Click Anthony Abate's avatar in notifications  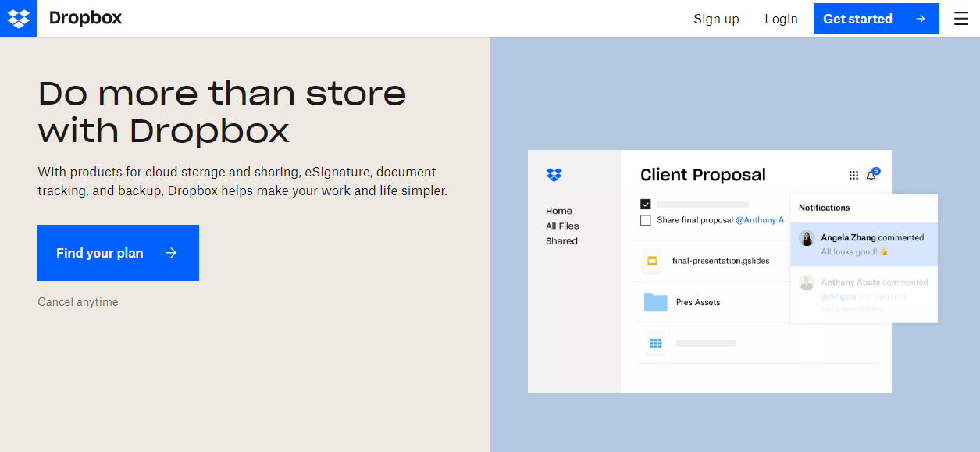[x=807, y=283]
